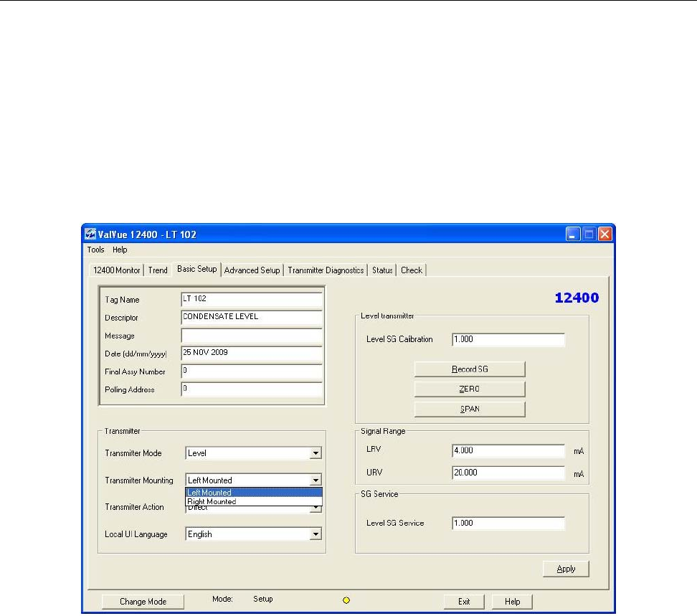
Task: Switch to the 12400 Monitor tab
Action: [x=116, y=270]
